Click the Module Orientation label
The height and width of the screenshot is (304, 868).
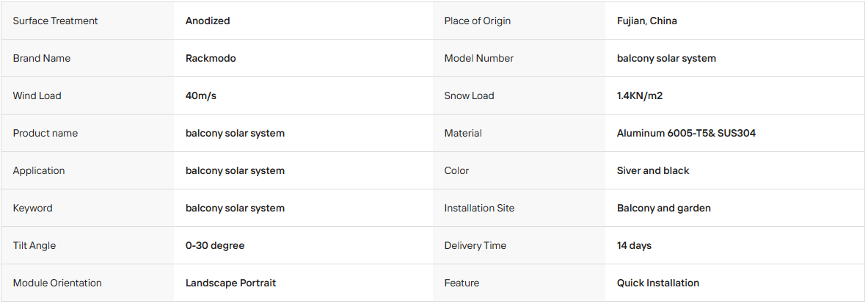click(x=57, y=283)
